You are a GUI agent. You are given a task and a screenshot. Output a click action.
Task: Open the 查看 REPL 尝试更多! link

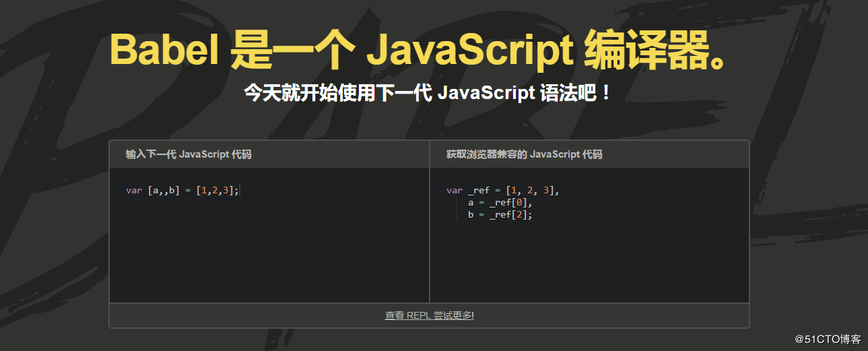click(429, 315)
